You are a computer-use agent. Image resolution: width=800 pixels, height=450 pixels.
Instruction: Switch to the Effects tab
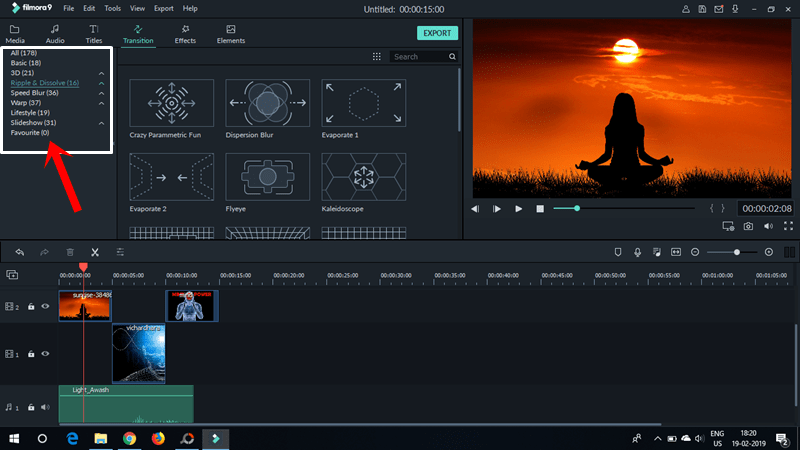tap(185, 34)
